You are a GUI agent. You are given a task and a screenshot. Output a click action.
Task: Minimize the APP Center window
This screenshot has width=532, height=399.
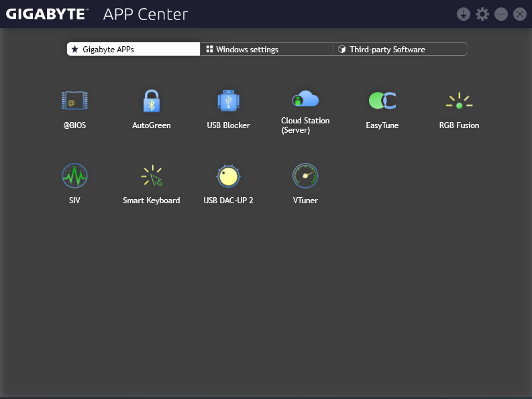pyautogui.click(x=501, y=14)
